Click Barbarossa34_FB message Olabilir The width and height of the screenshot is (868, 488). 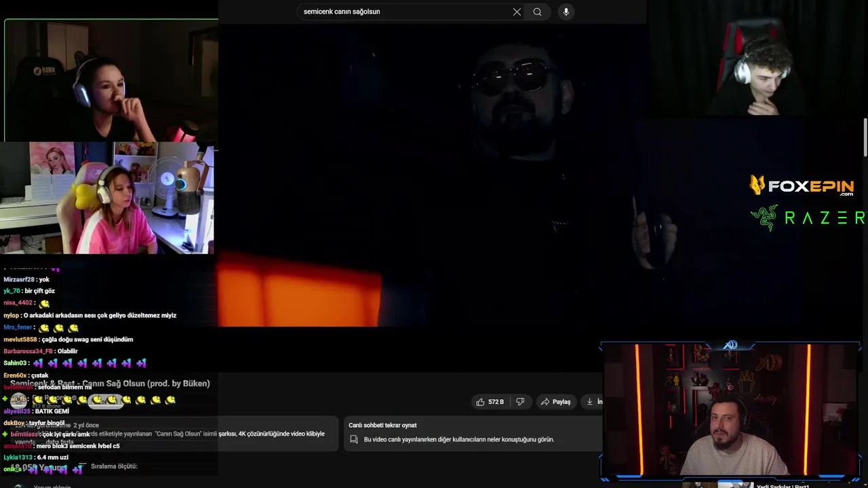click(68, 351)
